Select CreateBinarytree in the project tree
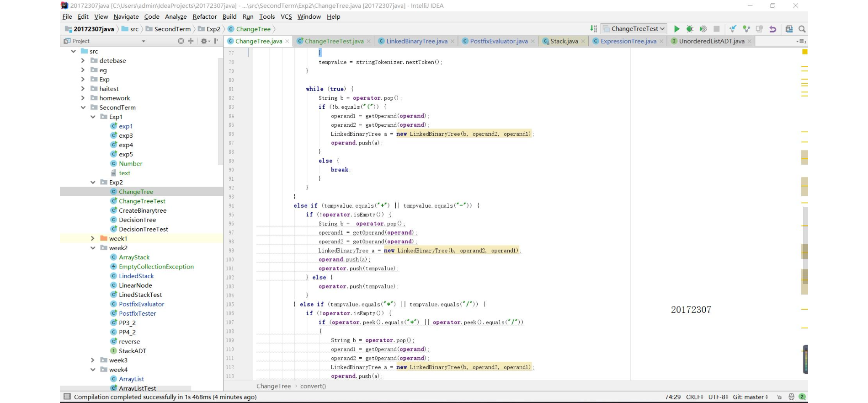 142,210
